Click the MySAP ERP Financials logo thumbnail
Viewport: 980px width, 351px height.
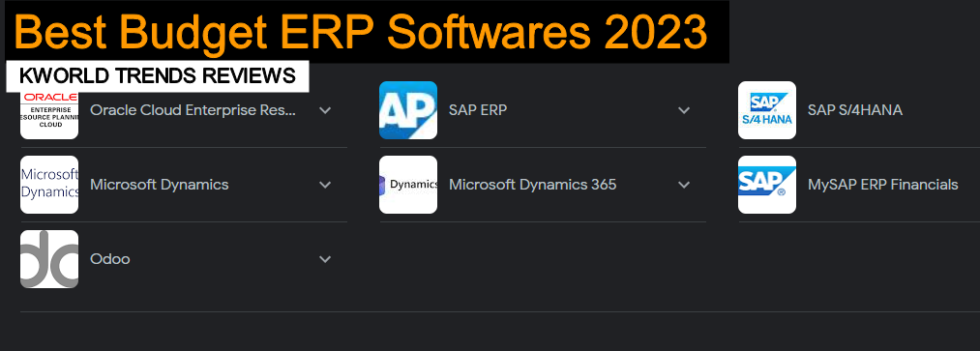coord(767,185)
